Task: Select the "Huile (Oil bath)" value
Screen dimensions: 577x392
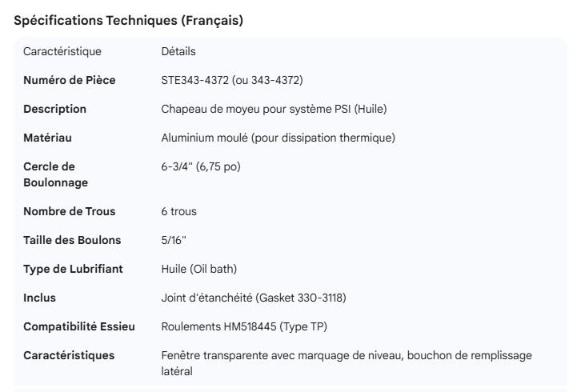Action: click(x=198, y=269)
